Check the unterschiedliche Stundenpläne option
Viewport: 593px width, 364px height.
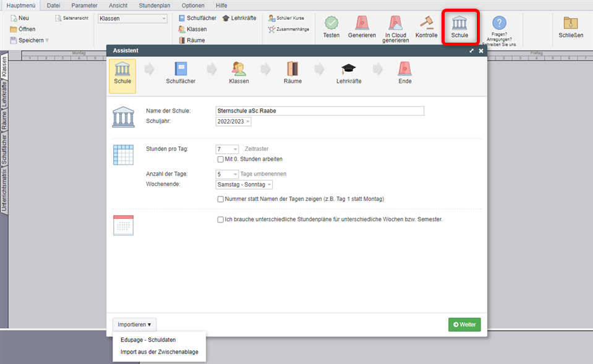[x=221, y=219]
